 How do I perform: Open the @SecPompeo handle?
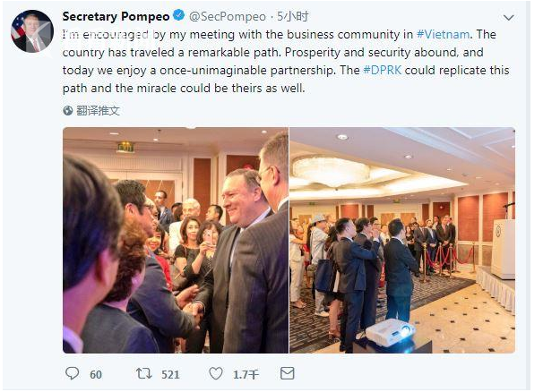click(228, 16)
